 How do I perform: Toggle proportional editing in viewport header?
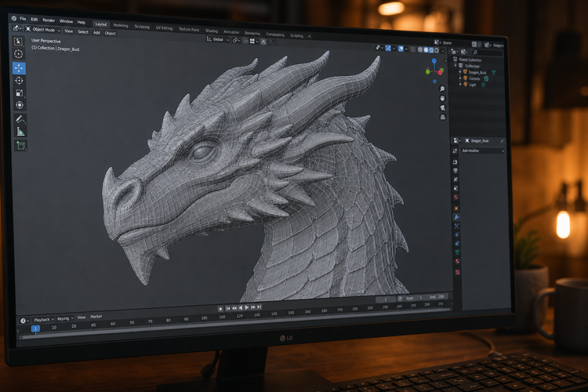(263, 42)
